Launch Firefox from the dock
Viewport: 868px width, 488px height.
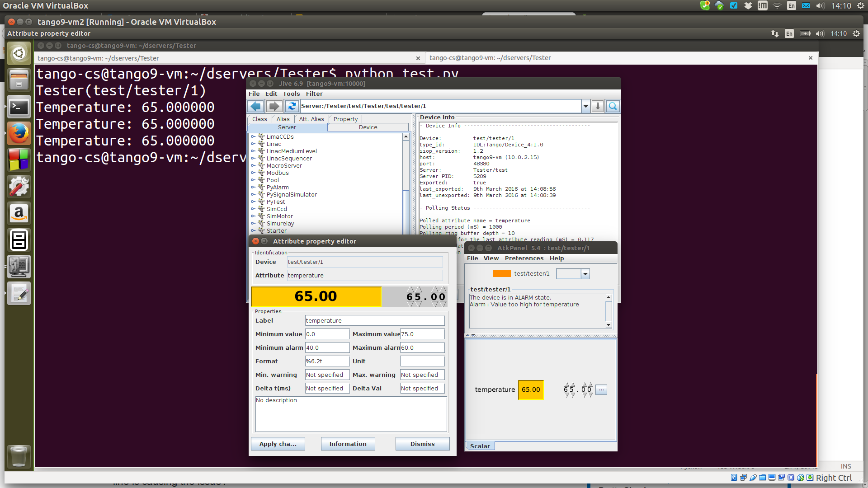(x=19, y=133)
